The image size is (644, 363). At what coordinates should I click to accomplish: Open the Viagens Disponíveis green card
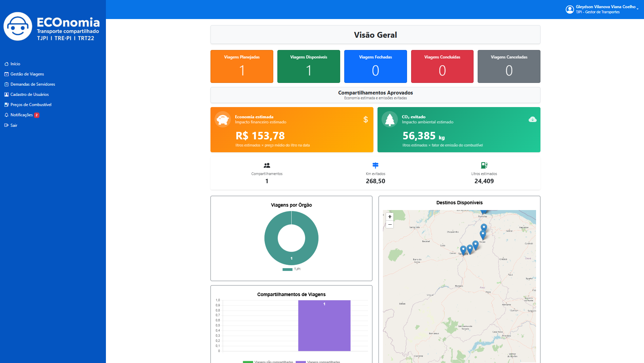(x=309, y=66)
